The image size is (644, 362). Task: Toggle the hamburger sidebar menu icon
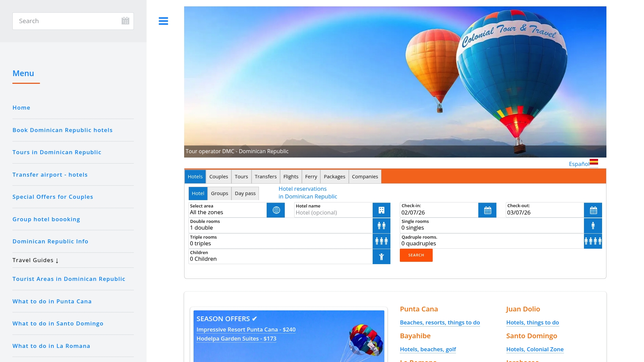(x=163, y=21)
